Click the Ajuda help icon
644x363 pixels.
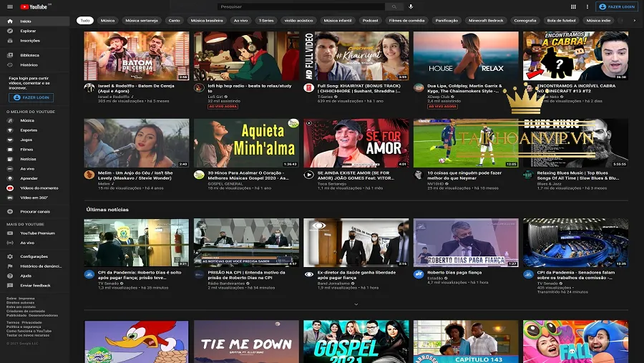(10, 276)
